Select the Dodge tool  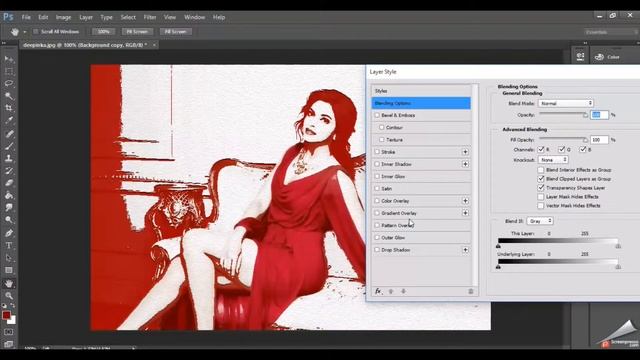(9, 220)
